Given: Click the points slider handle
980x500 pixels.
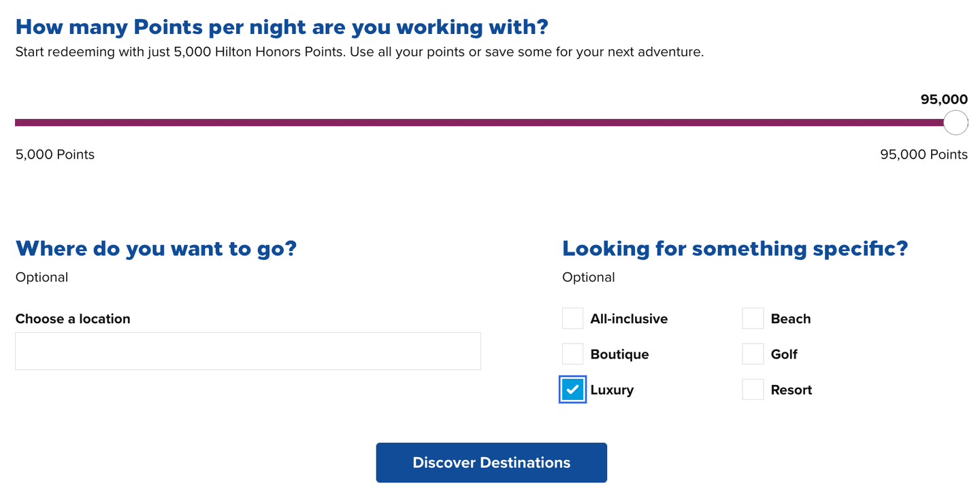Looking at the screenshot, I should coord(955,122).
